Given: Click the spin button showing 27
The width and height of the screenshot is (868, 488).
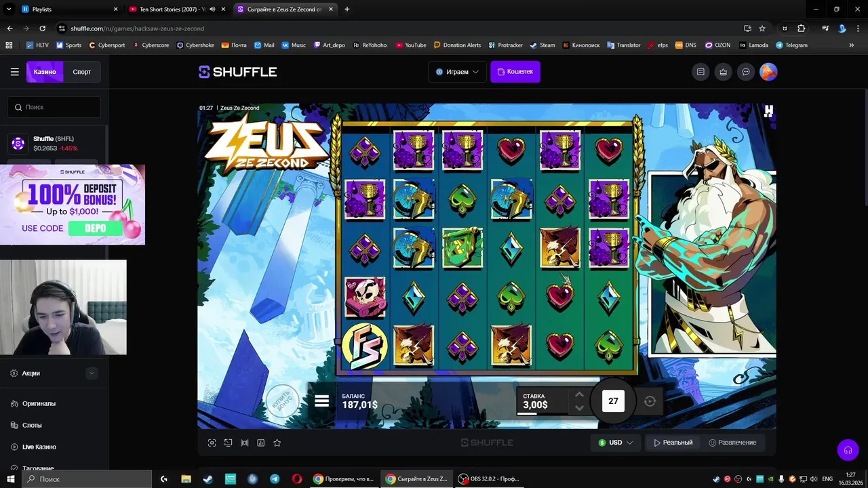Looking at the screenshot, I should pos(613,401).
